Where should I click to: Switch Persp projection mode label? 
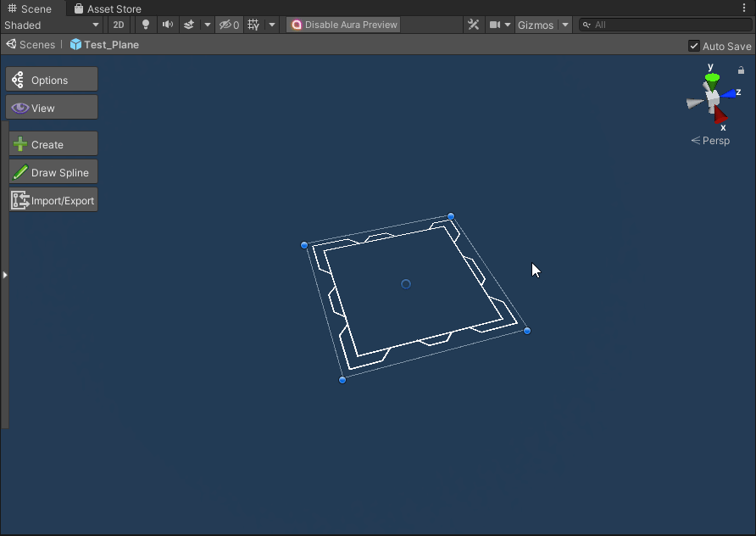[x=710, y=141]
